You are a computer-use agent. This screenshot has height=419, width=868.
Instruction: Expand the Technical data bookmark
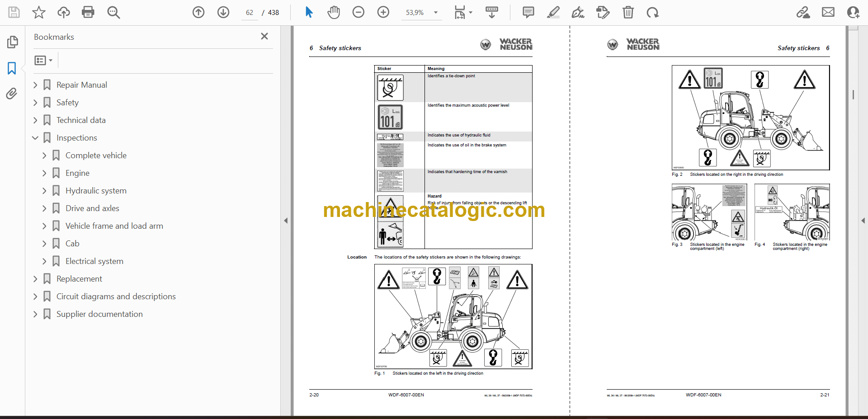coord(35,120)
